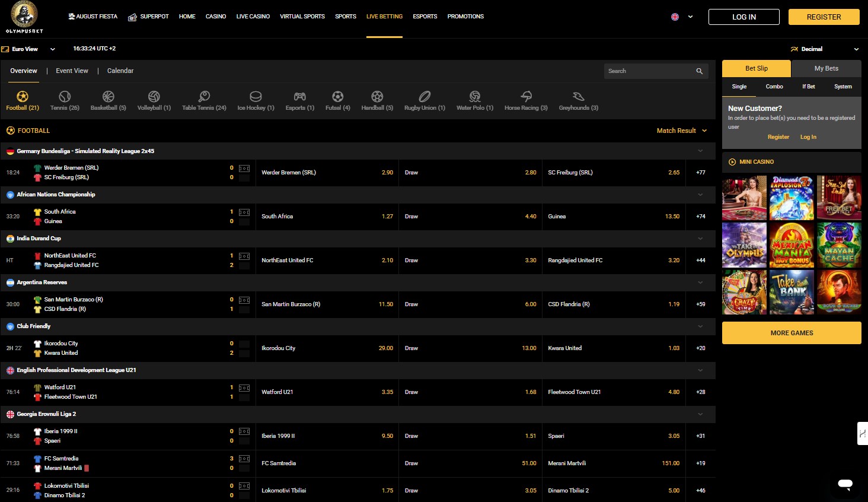Click Log In link in bet slip
Viewport: 868px width, 502px height.
tap(808, 137)
